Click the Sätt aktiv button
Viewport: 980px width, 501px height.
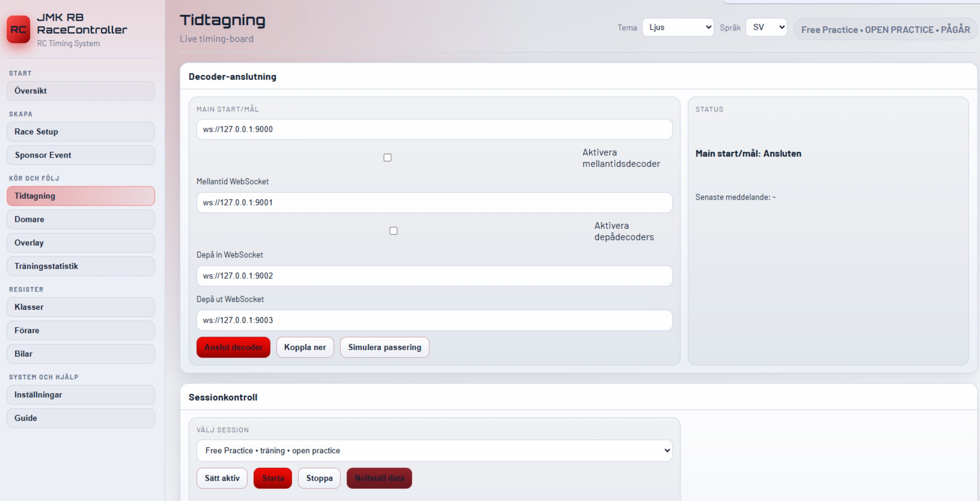pos(222,478)
